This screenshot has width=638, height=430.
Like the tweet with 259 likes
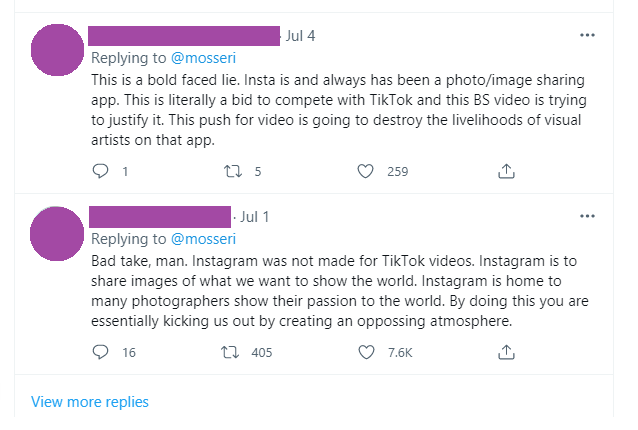click(x=365, y=171)
